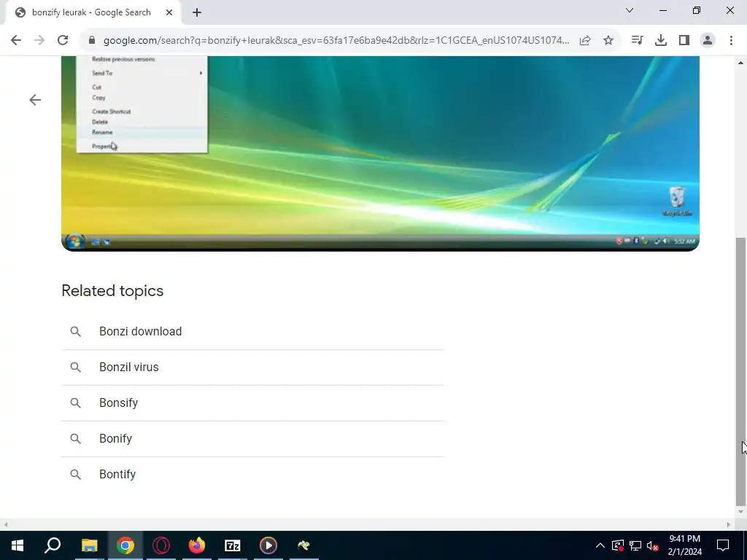Screen dimensions: 747x560
Task: Search related topic Bonify
Action: pyautogui.click(x=252, y=439)
